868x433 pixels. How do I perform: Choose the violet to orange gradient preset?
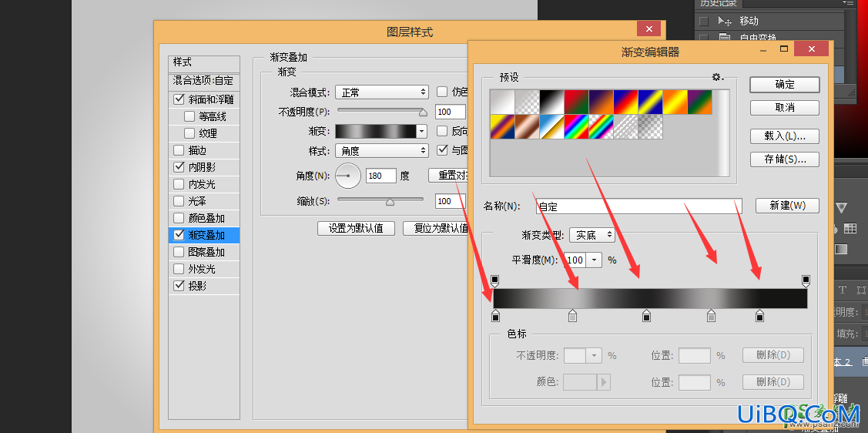pyautogui.click(x=602, y=102)
